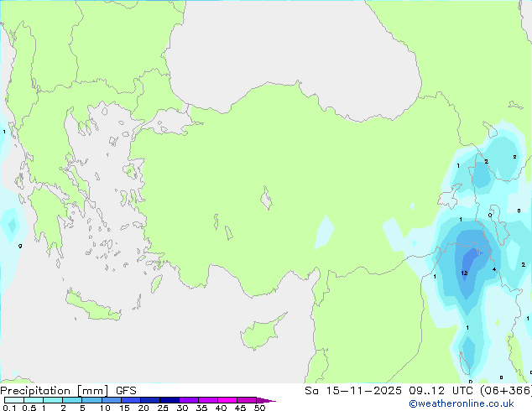Click the 0.5–1 mm legend swatch

(x=34, y=400)
